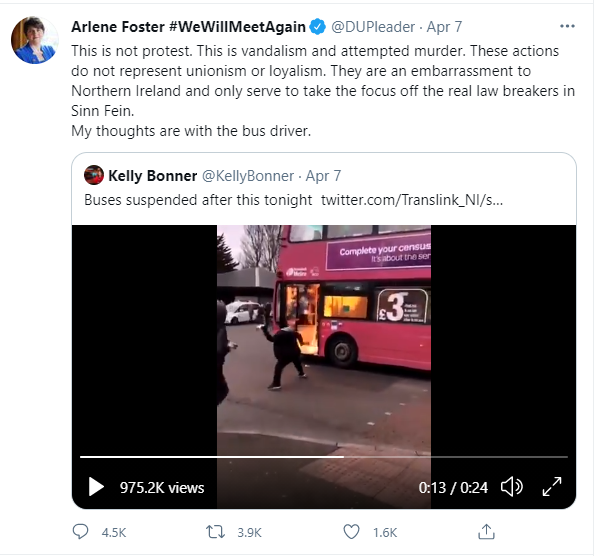The image size is (595, 556).
Task: Play the video with play button
Action: click(x=96, y=487)
